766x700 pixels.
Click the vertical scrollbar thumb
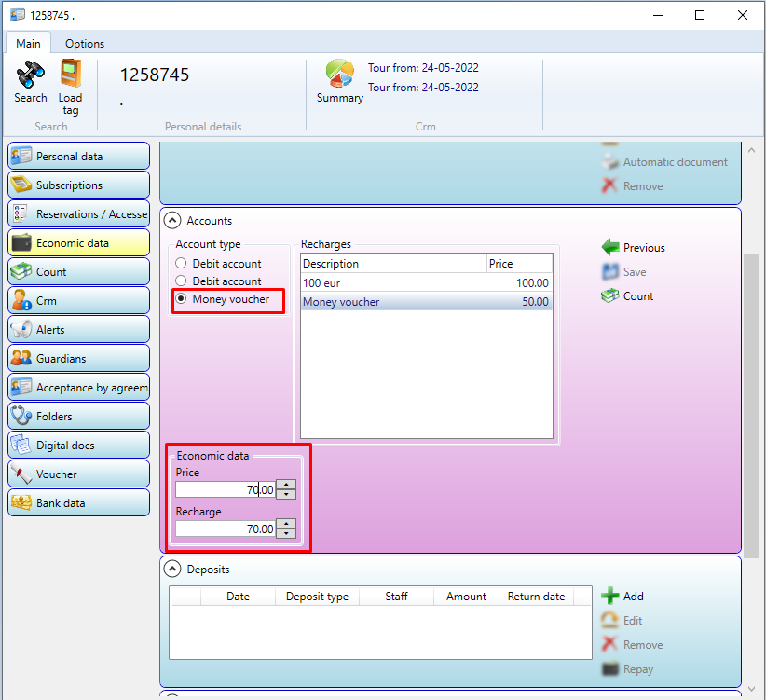(x=751, y=405)
